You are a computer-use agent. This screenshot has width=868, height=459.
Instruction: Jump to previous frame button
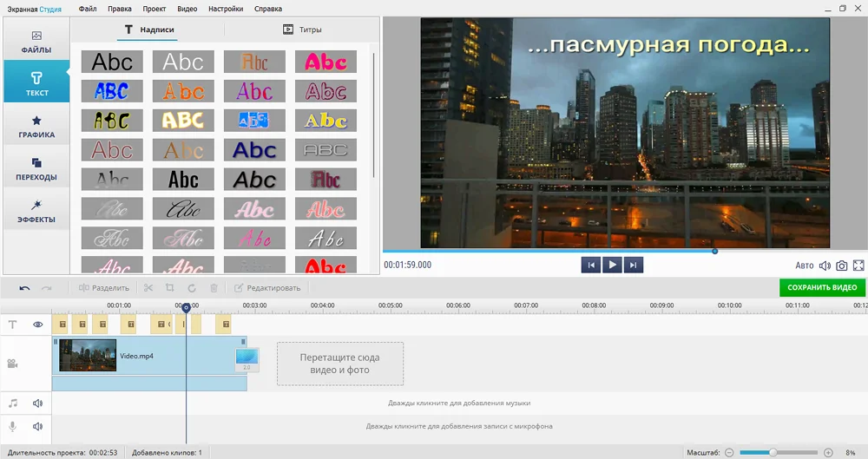coord(590,266)
